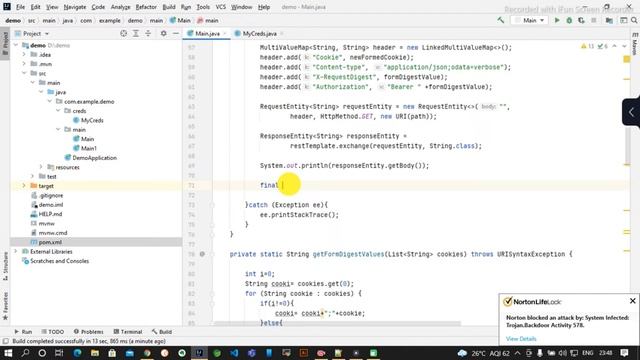Open the Build tool window tab
This screenshot has width=640, height=360.
click(162, 332)
